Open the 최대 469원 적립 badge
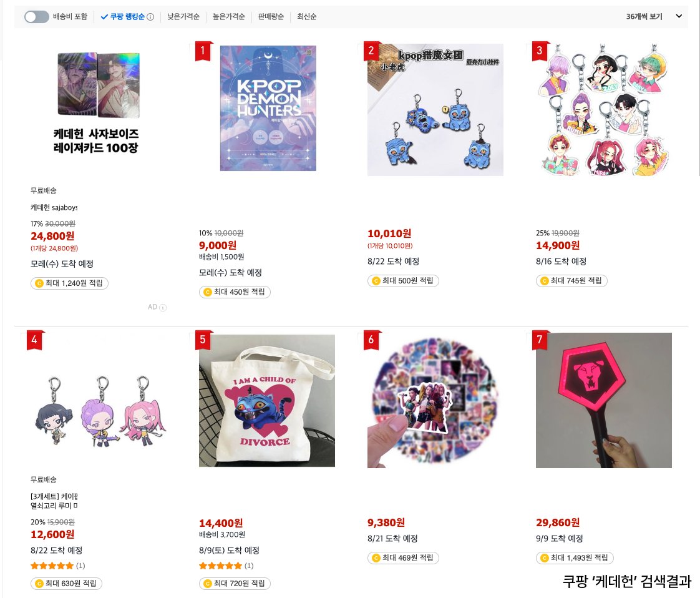 click(x=403, y=558)
